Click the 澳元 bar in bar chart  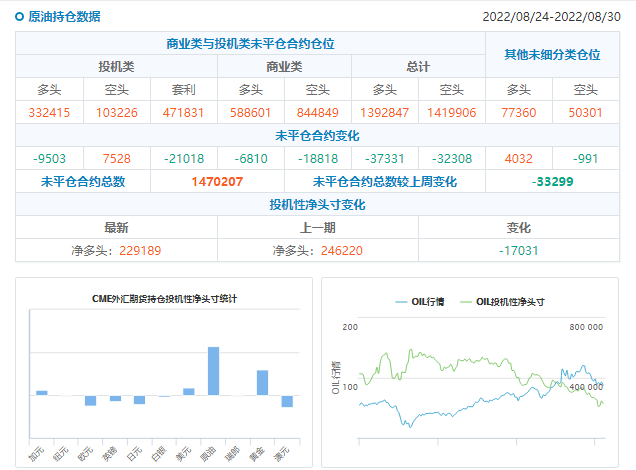(287, 401)
